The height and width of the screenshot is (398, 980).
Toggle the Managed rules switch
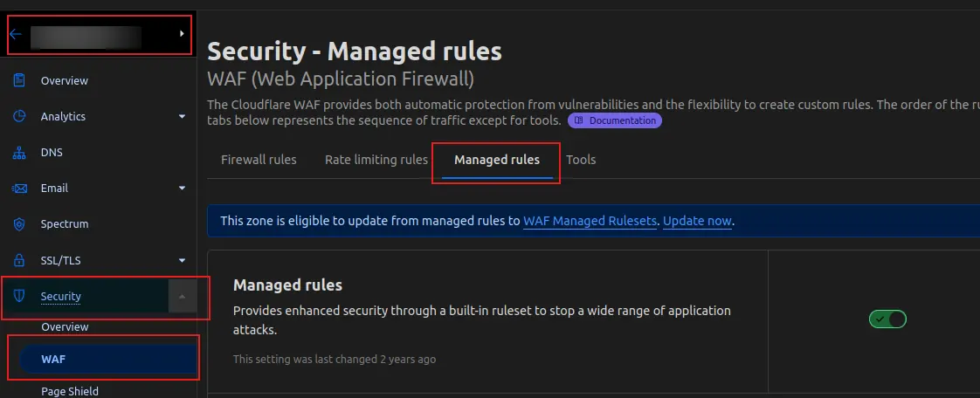coord(887,319)
